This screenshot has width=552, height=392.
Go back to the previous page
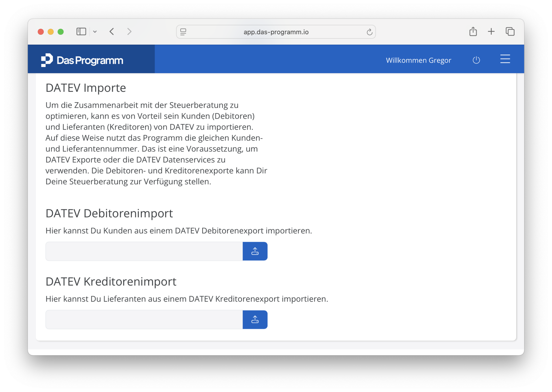pyautogui.click(x=112, y=32)
